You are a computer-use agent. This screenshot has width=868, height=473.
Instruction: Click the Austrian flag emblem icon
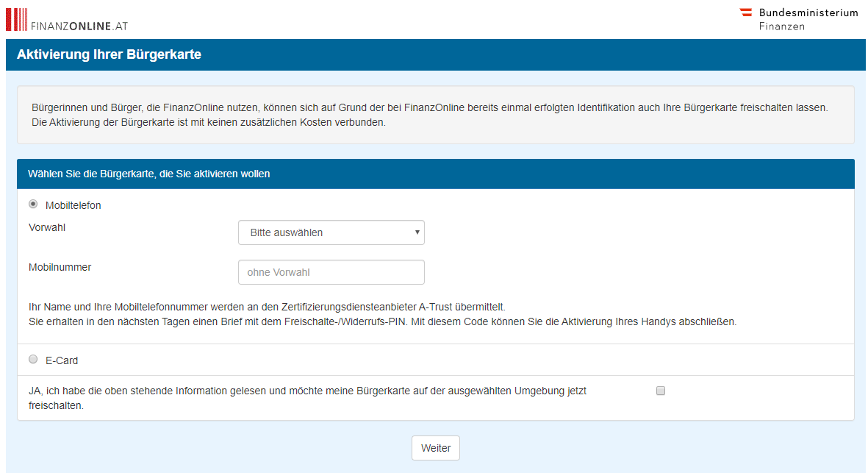tap(746, 13)
